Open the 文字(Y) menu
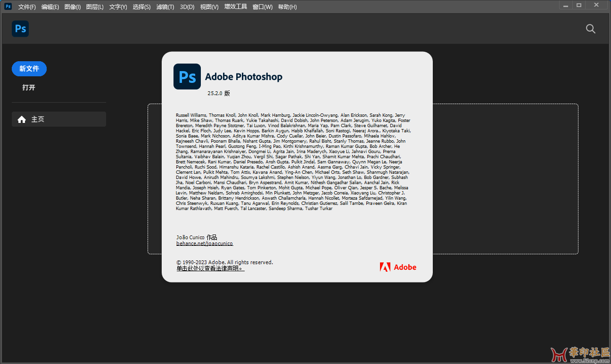This screenshot has height=364, width=611. 118,7
